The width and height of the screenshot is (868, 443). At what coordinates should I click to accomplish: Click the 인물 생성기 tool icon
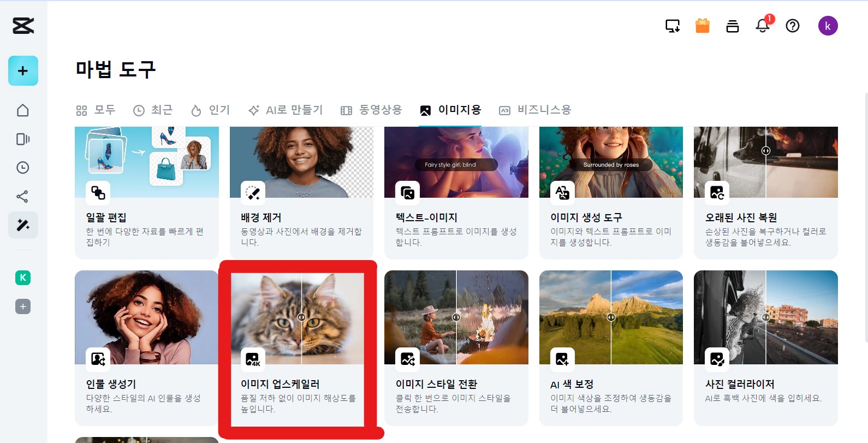(98, 359)
